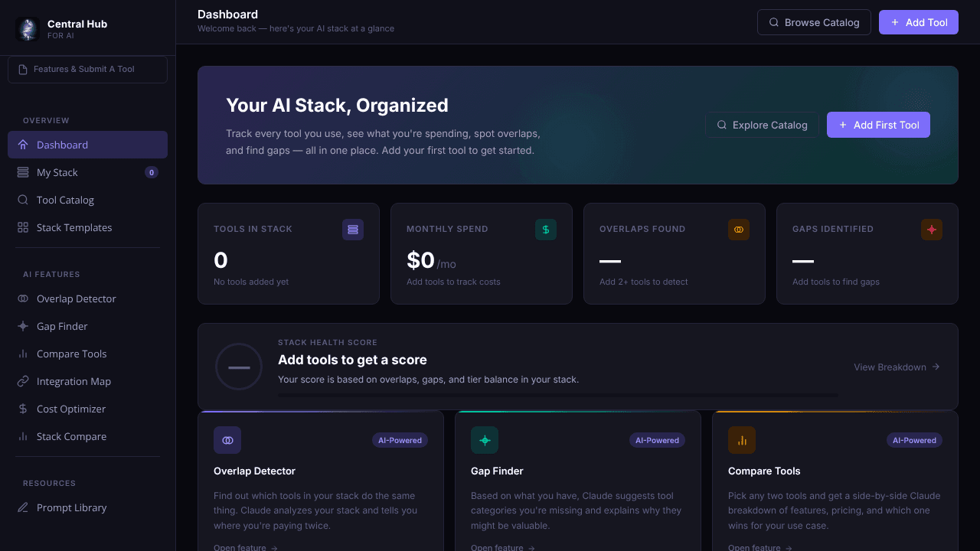Click the Stack Templates grid icon in the sidebar

pos(23,227)
